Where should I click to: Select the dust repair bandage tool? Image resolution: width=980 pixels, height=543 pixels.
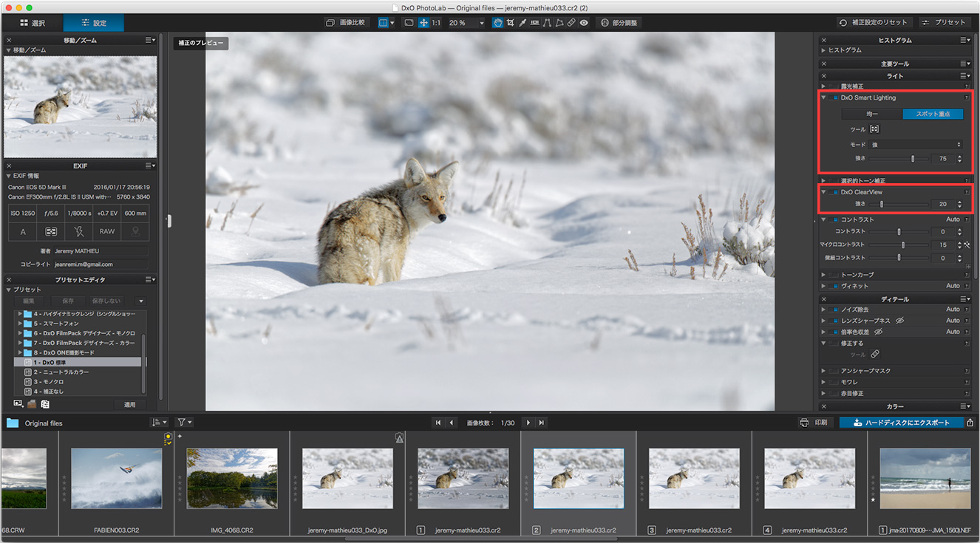click(571, 23)
